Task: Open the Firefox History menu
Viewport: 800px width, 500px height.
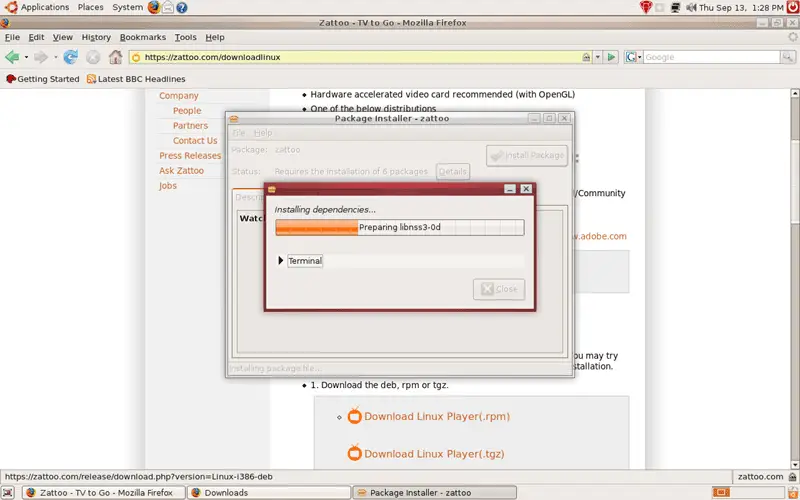Action: tap(96, 37)
